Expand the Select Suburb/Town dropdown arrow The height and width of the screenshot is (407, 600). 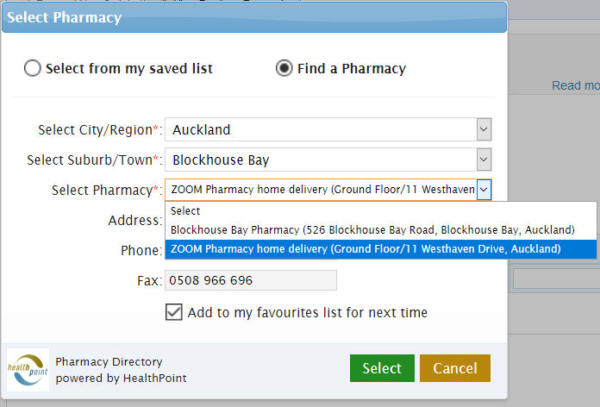coord(484,160)
